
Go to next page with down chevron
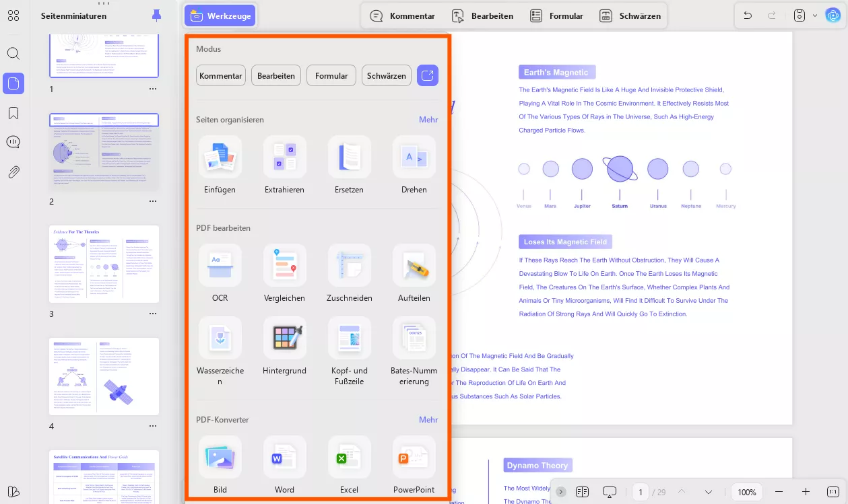(x=708, y=492)
